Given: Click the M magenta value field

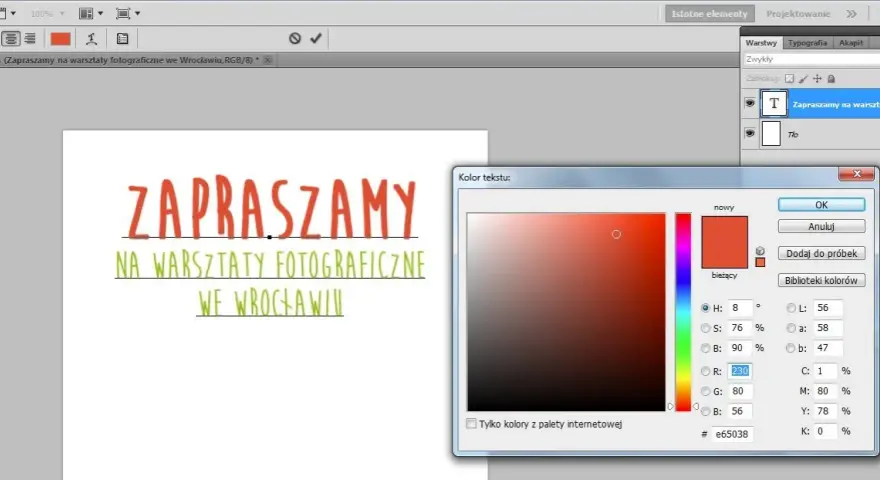Looking at the screenshot, I should [825, 391].
